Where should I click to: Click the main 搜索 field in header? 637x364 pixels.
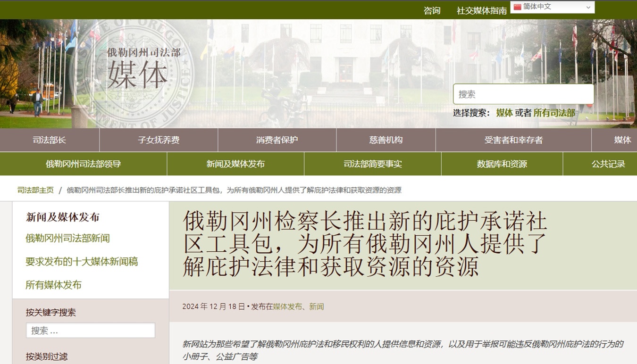(x=523, y=94)
